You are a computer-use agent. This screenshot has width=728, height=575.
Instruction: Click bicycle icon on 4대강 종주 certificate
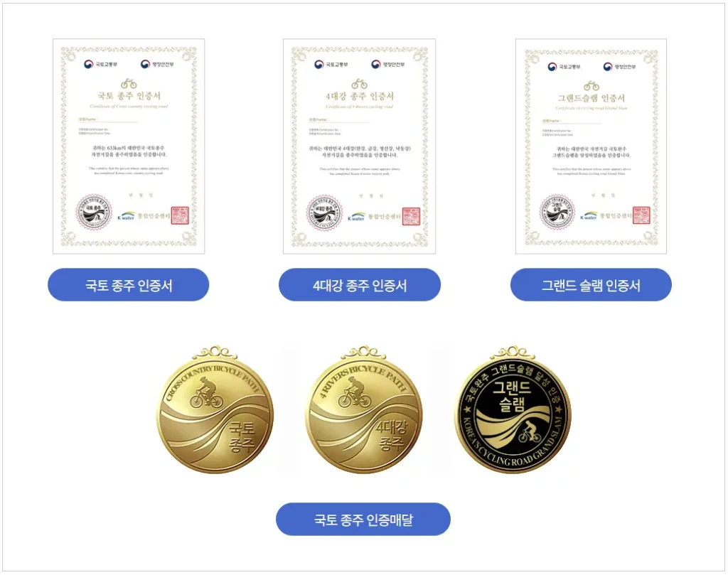coord(359,84)
